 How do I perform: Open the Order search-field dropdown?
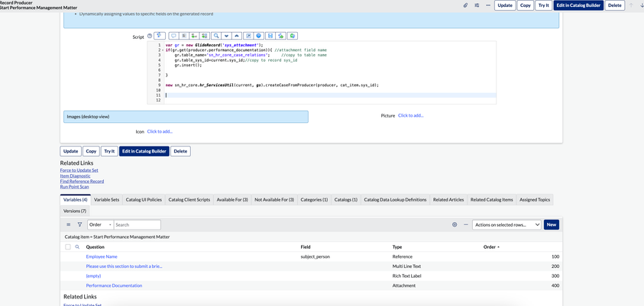(x=100, y=225)
